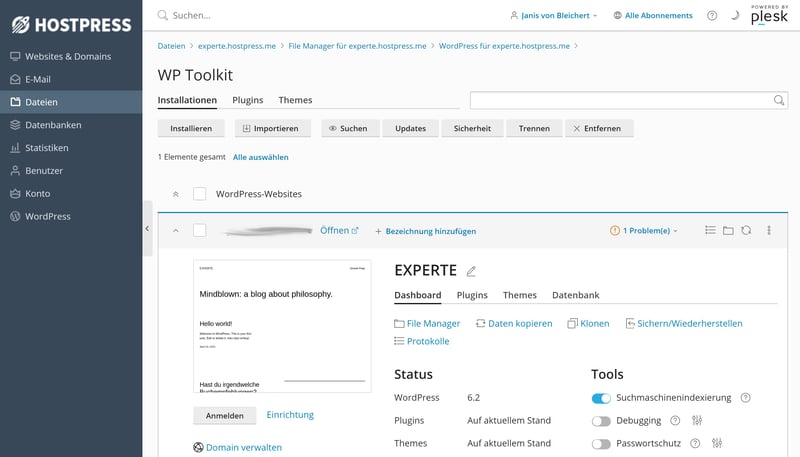
Task: Toggle the Debugging switch
Action: (x=601, y=421)
